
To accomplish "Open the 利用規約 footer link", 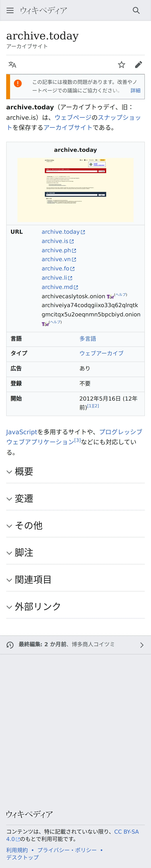I will coord(17,850).
